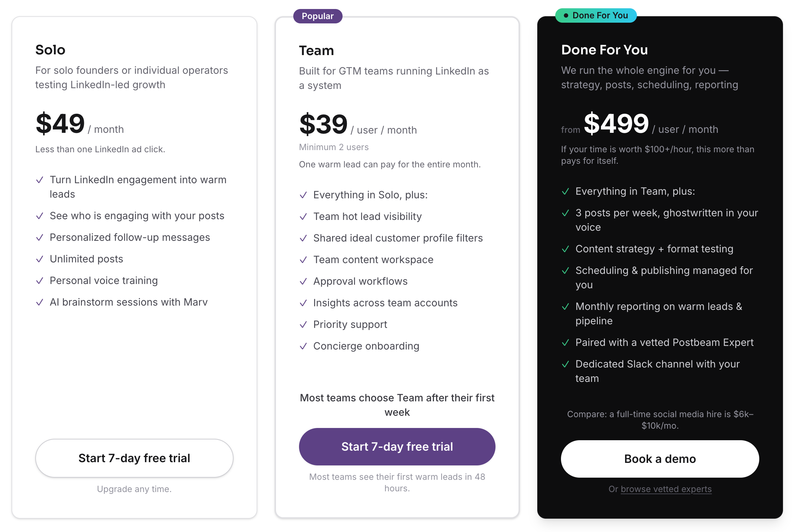Click the checkmark next to Personal voice training
The width and height of the screenshot is (801, 532).
click(40, 280)
